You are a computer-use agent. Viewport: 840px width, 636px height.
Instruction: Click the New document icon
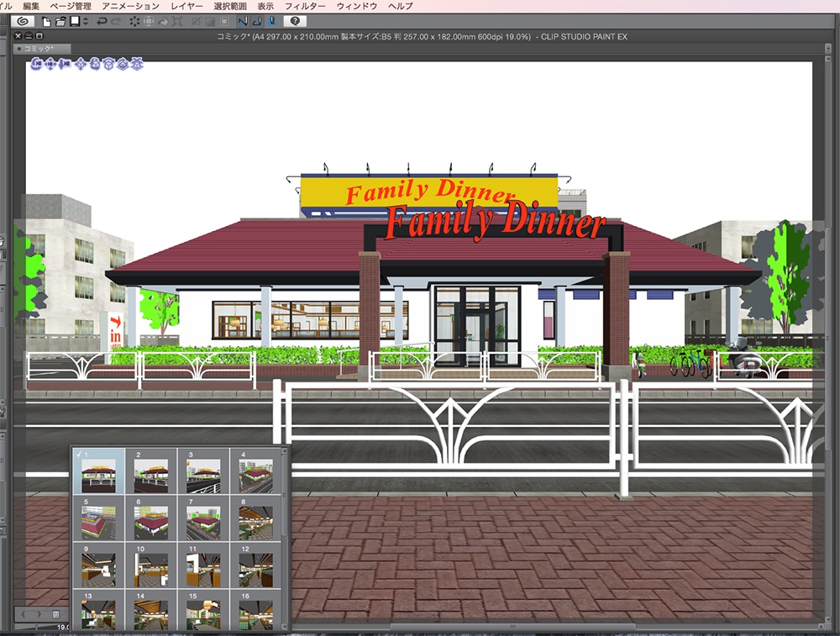[46, 22]
